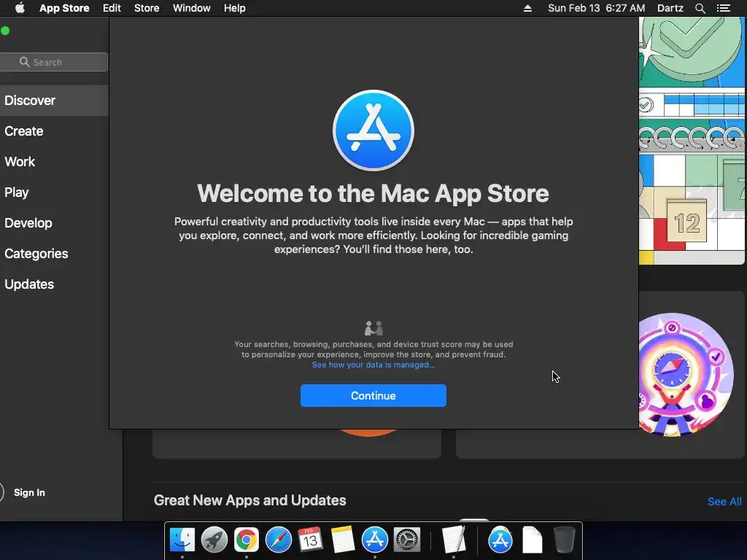
Task: Click the App Store Search field
Action: tap(53, 62)
